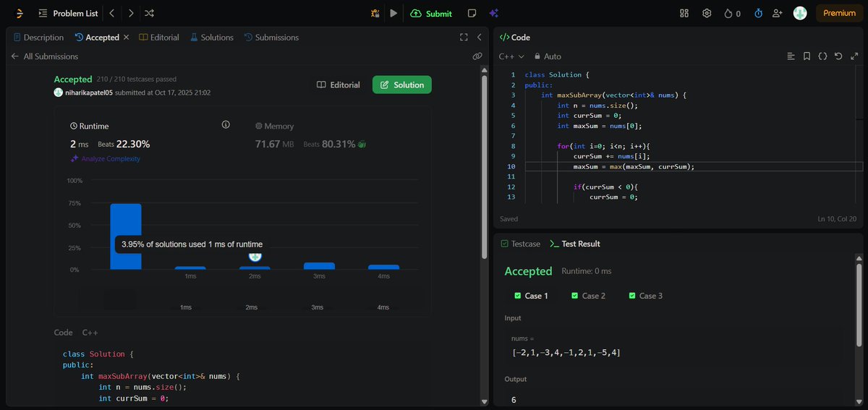Click the 4ms bar in chart
The width and height of the screenshot is (868, 410).
click(x=383, y=268)
